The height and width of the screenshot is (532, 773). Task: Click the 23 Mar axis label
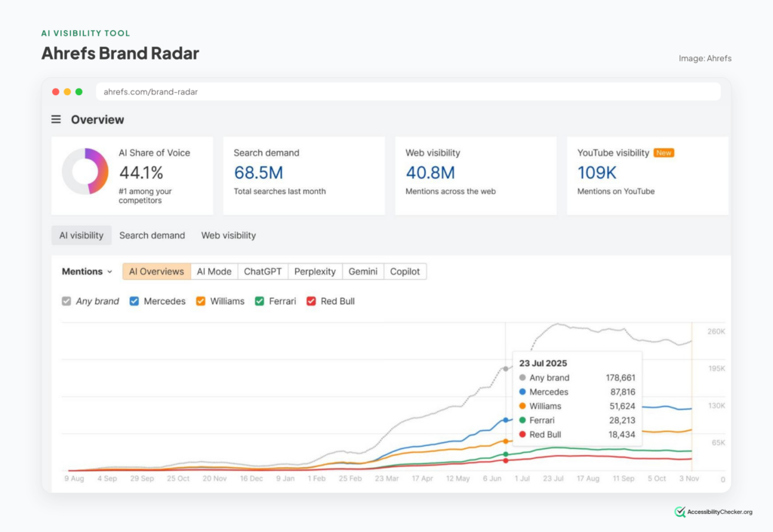[x=386, y=478]
